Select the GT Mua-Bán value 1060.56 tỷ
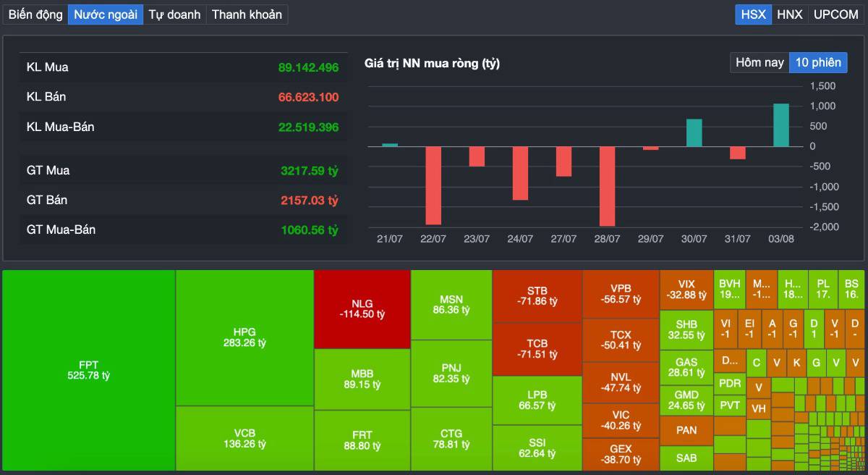The height and width of the screenshot is (475, 868). pos(310,230)
